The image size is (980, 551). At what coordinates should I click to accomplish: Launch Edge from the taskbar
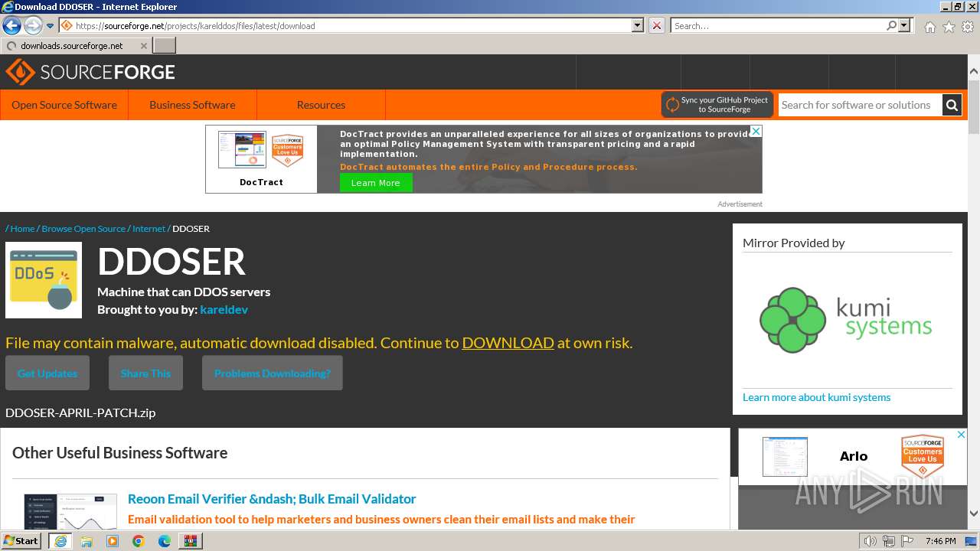[x=165, y=541]
